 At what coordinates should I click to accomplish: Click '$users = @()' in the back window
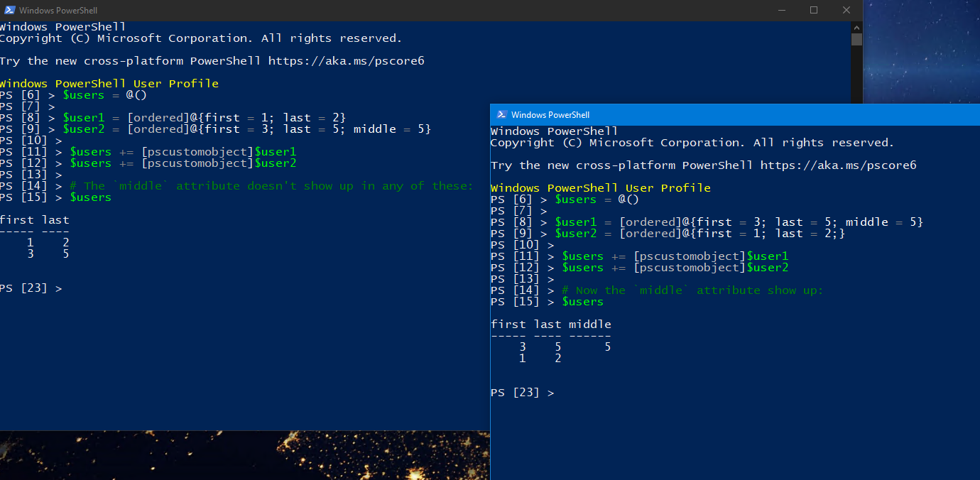click(105, 95)
